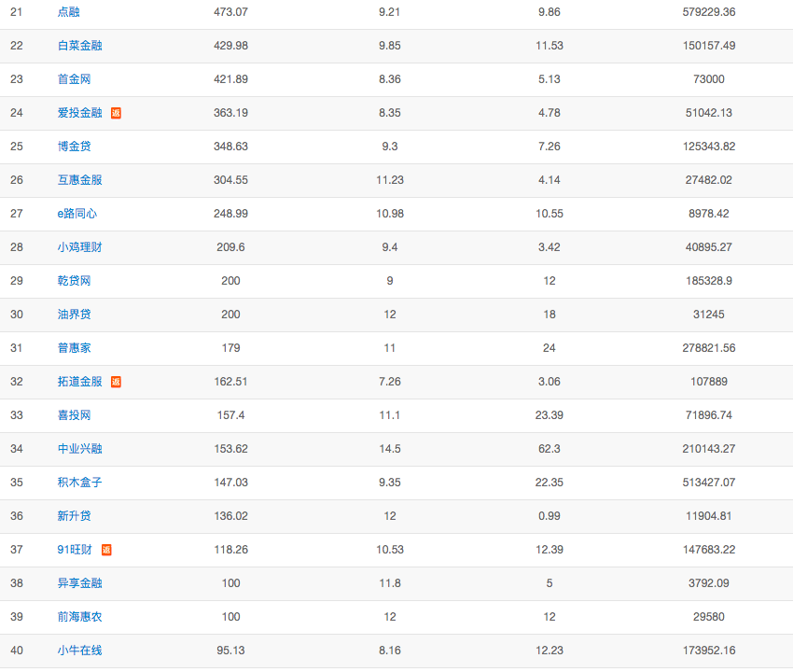
Task: Open the e路同心 link
Action: (x=77, y=214)
